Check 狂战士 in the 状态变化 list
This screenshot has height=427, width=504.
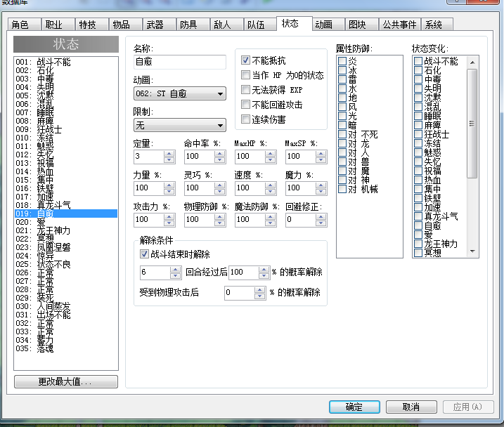click(418, 134)
